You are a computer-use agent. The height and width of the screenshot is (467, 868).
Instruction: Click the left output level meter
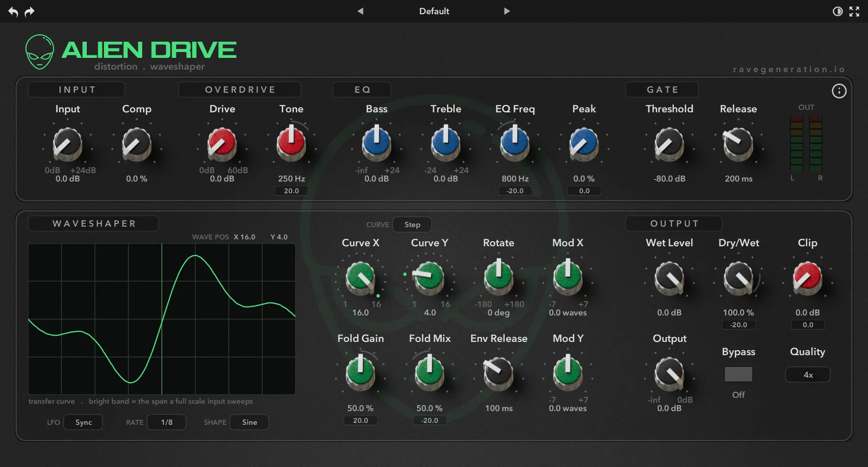click(x=796, y=143)
